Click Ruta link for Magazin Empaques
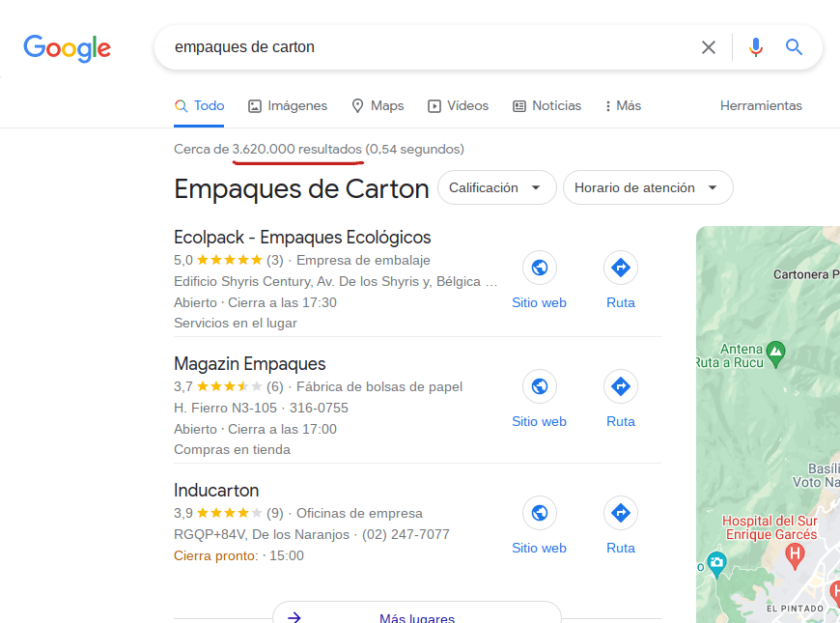Viewport: 840px width, 623px height. (x=621, y=422)
